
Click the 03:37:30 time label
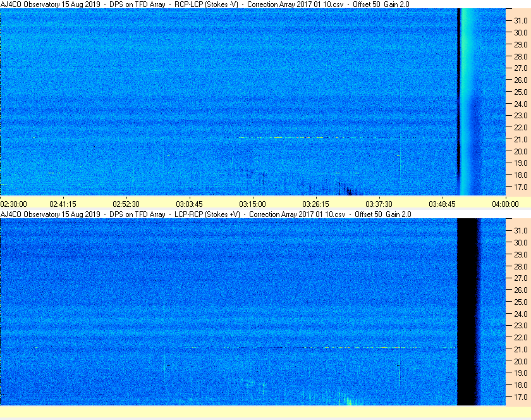[x=379, y=204]
